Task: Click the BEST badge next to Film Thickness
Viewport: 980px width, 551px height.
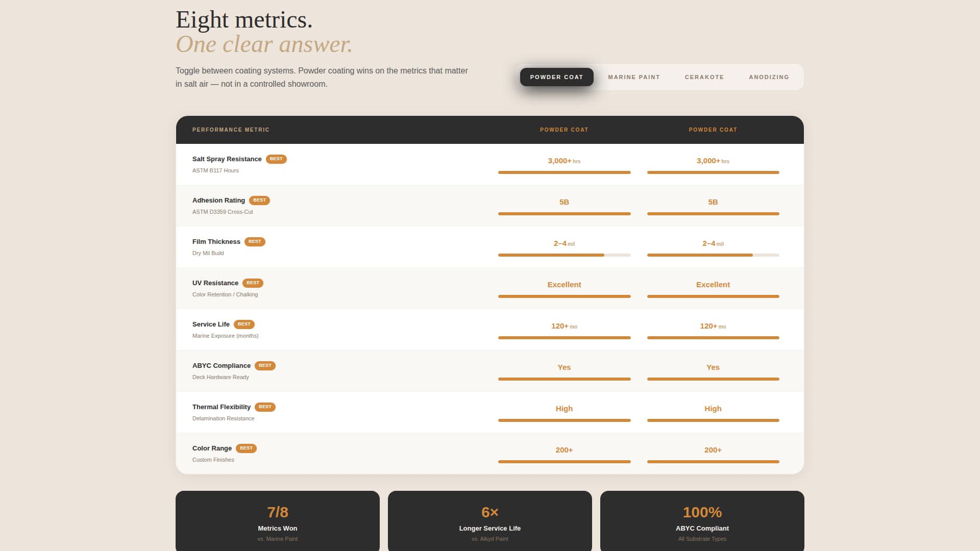Action: 254,241
